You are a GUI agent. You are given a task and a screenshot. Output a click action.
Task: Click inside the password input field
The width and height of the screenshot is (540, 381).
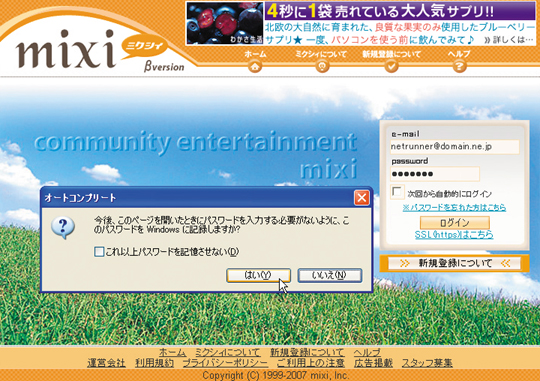point(435,174)
